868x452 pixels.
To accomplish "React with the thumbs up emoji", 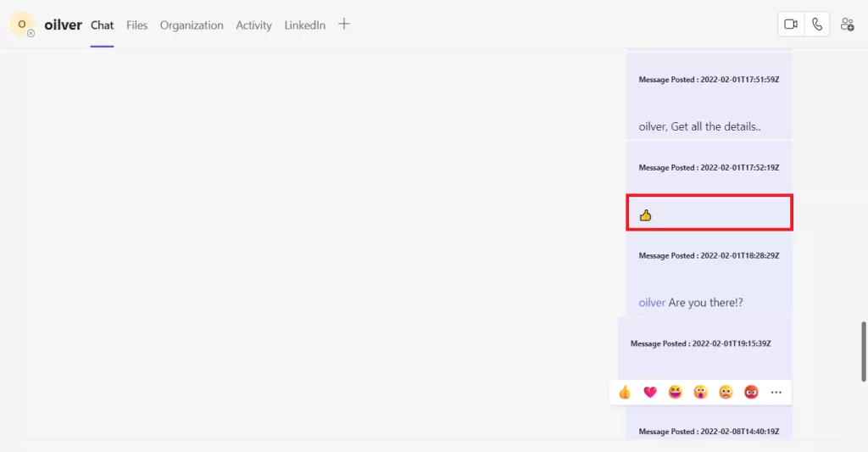I will pos(625,392).
